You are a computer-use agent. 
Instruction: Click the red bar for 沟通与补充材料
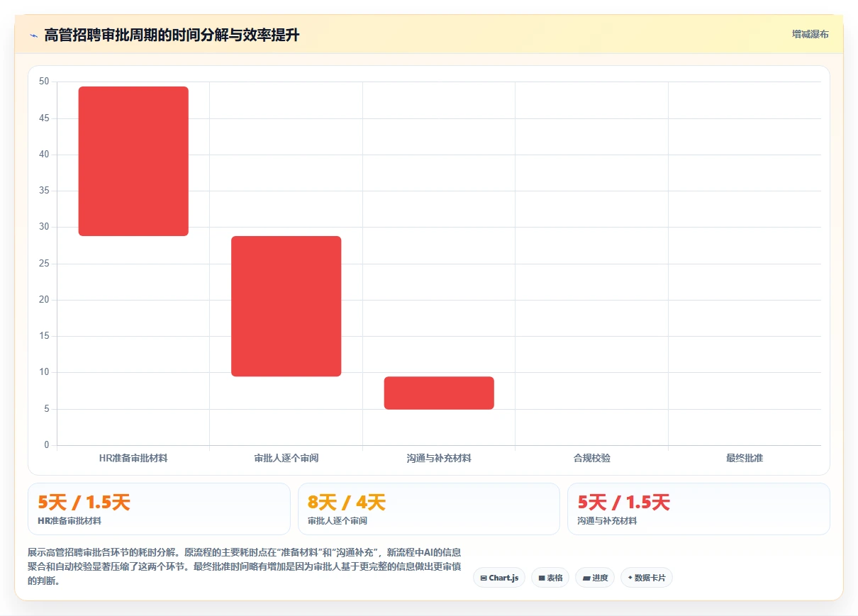point(439,393)
